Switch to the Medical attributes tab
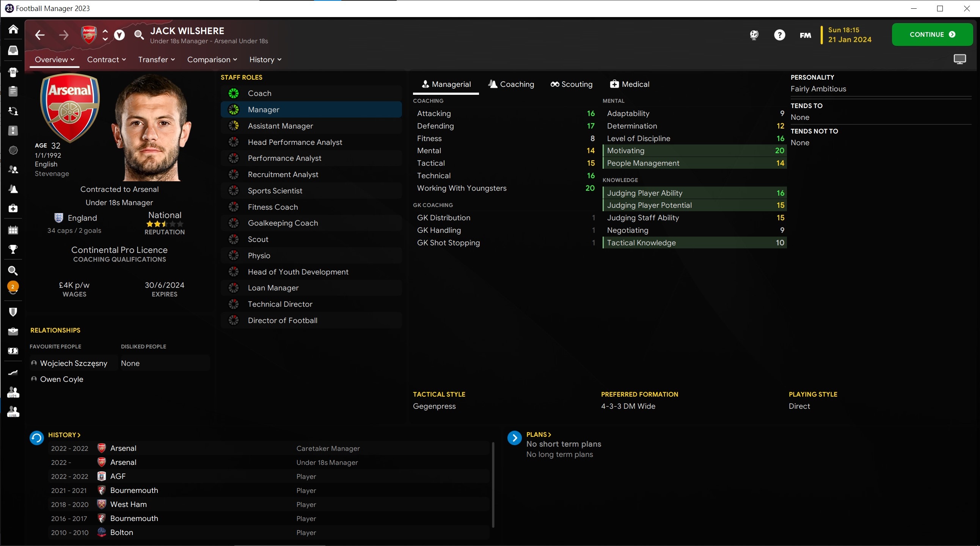This screenshot has height=546, width=980. [x=630, y=85]
